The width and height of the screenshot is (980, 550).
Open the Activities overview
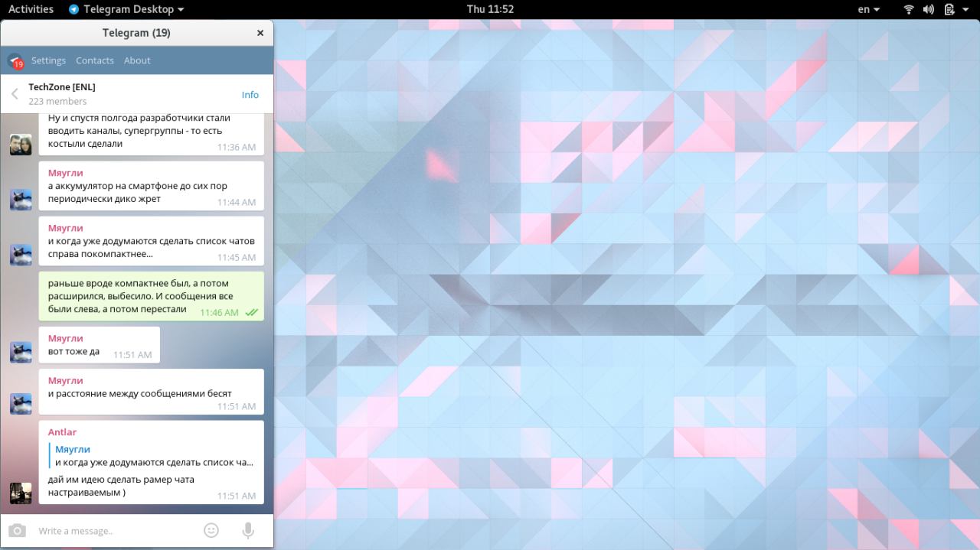click(x=31, y=9)
